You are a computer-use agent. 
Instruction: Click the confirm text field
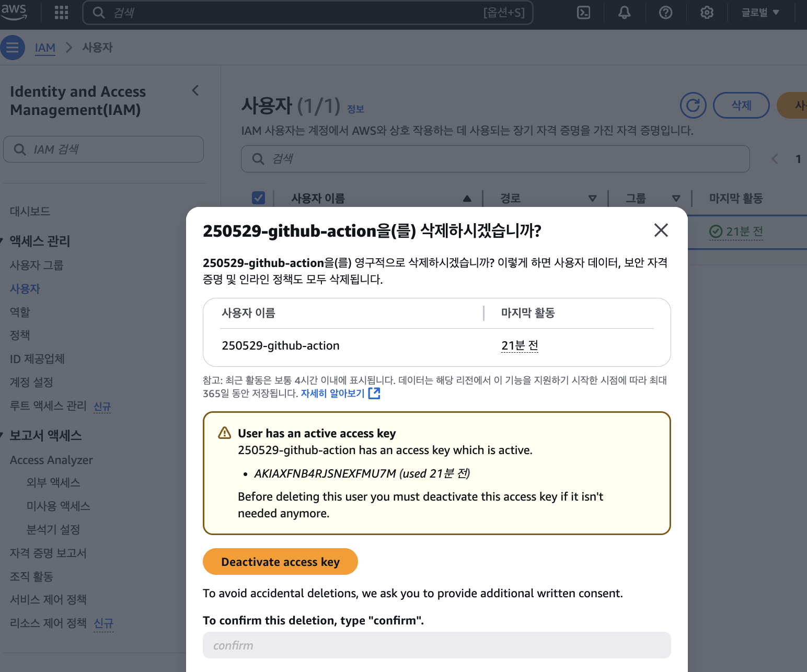[437, 645]
